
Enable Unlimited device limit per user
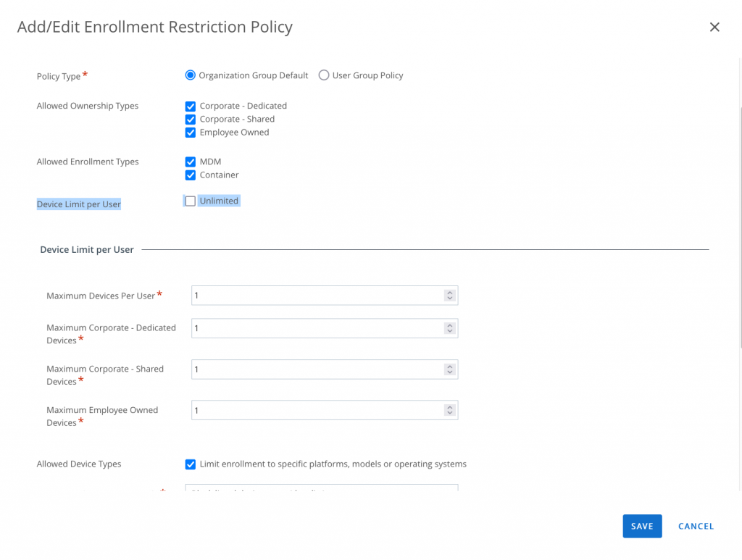191,201
